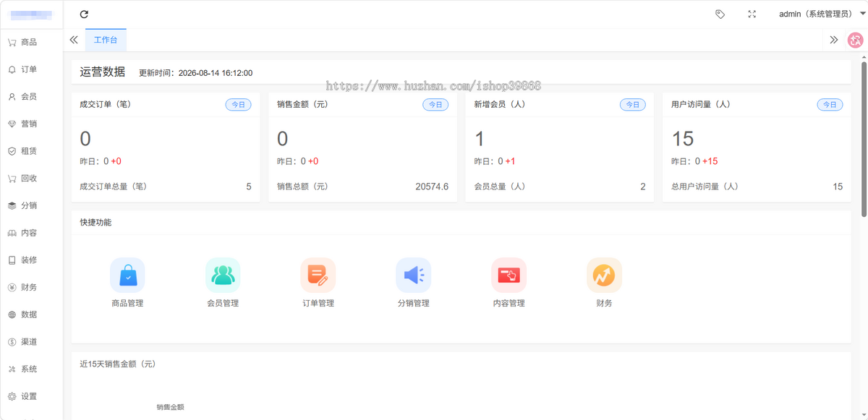Click the vertical page scrollbar
This screenshot has width=868, height=420.
coord(864,139)
